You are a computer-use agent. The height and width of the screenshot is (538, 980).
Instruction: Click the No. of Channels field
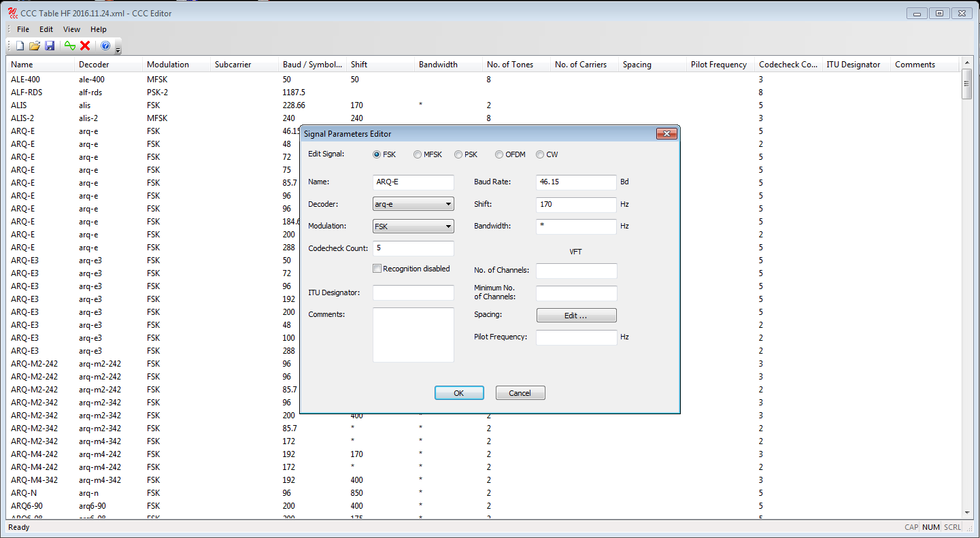pos(577,271)
